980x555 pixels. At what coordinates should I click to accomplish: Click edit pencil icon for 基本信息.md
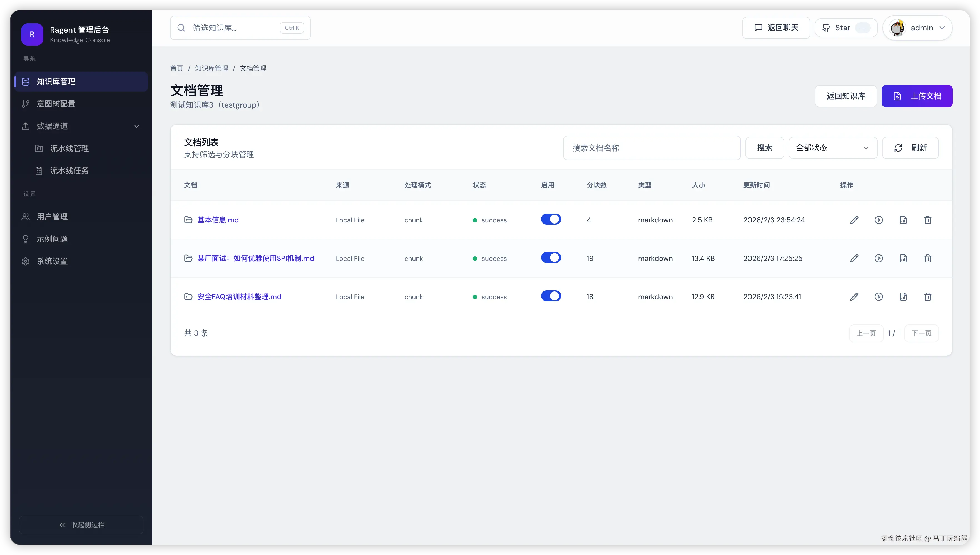click(854, 220)
